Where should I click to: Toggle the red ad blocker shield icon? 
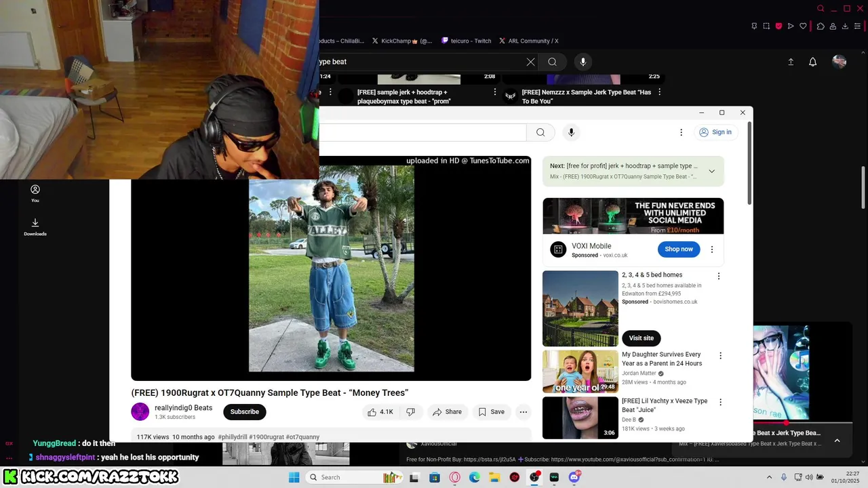[778, 26]
